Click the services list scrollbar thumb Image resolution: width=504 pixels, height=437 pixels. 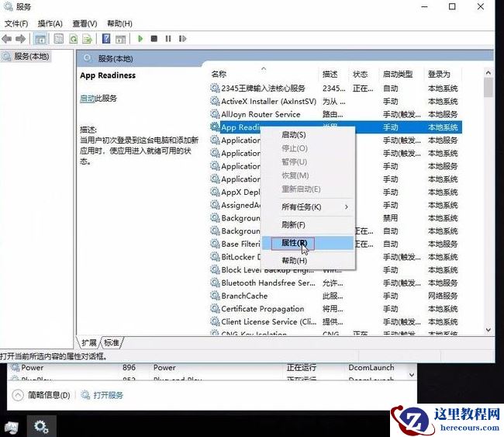(488, 87)
